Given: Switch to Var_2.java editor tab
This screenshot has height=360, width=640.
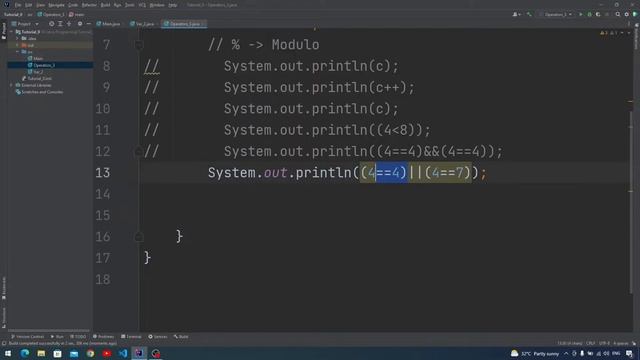Looking at the screenshot, I should coord(142,24).
